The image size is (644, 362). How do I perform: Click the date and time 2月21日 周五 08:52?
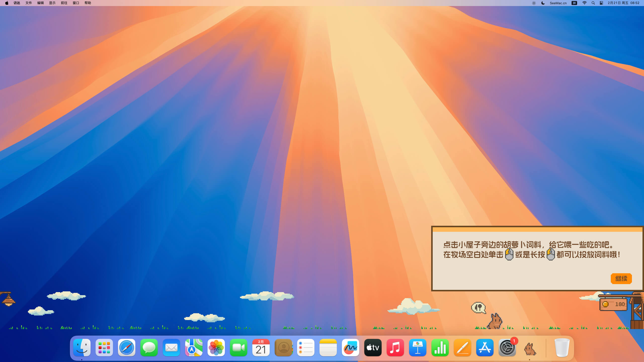pos(624,3)
